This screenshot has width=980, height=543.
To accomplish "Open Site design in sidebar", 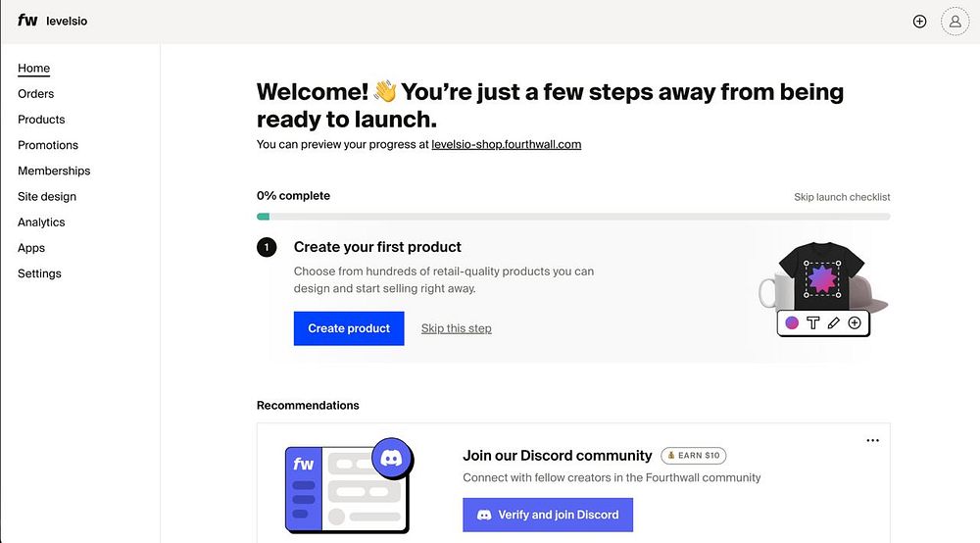I will pos(47,196).
